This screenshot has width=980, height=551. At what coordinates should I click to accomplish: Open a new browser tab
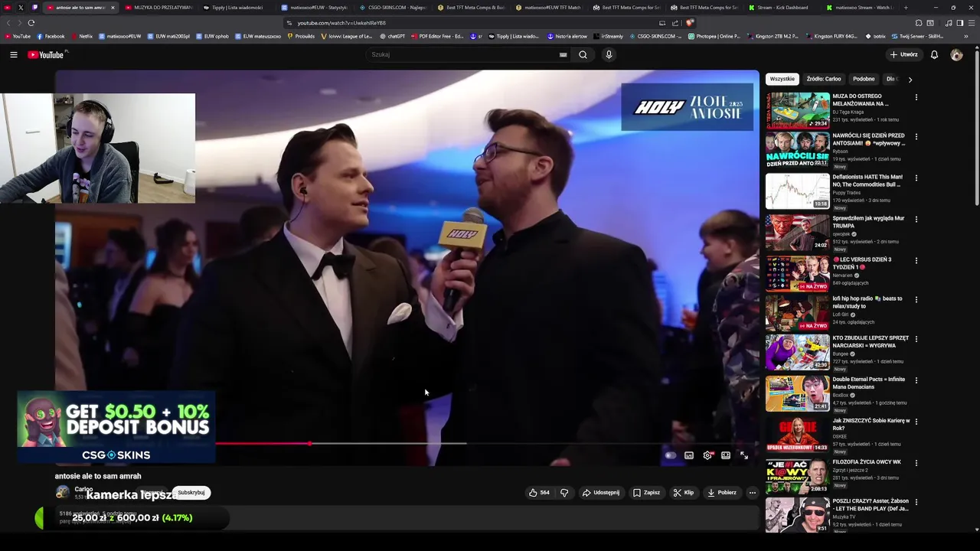(x=906, y=8)
